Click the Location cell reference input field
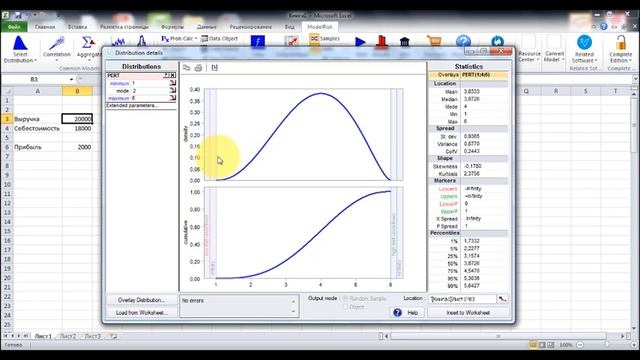 pos(462,299)
